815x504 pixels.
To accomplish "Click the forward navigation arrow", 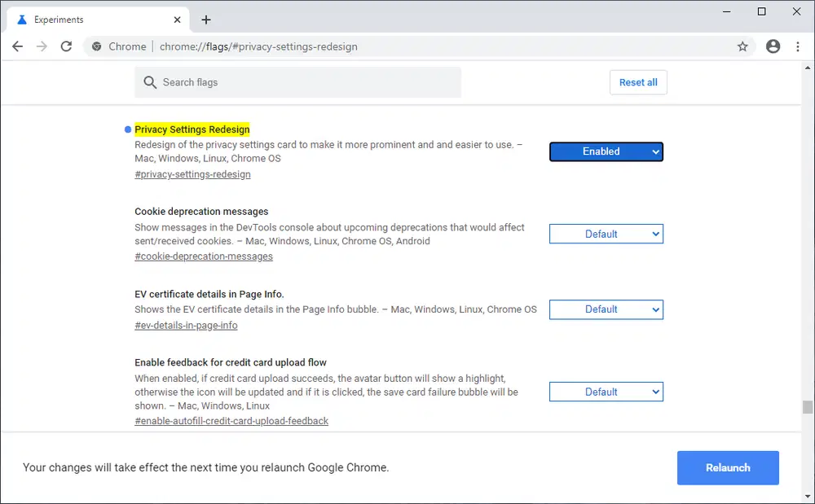I will pos(41,46).
